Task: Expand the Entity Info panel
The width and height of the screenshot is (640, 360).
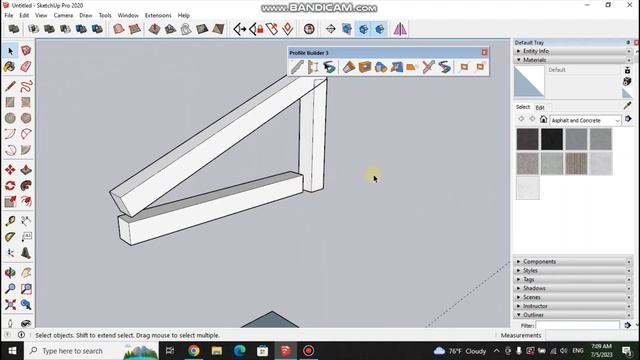Action: point(573,51)
